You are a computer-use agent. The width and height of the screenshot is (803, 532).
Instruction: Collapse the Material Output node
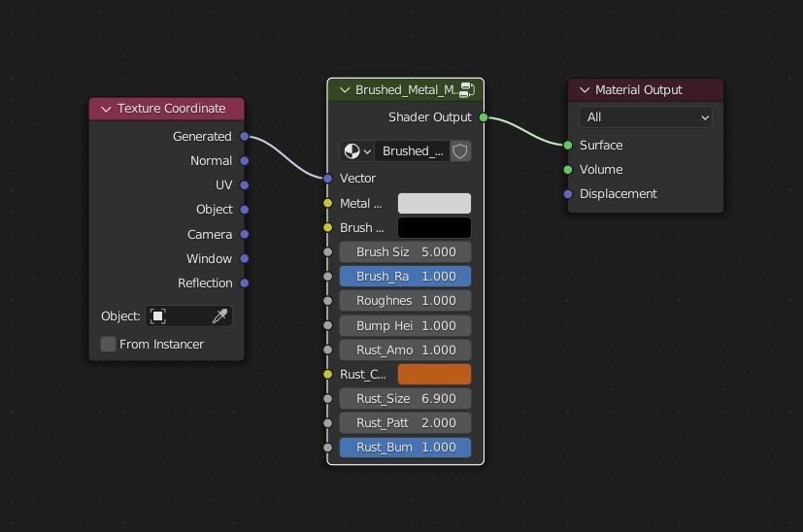(585, 90)
